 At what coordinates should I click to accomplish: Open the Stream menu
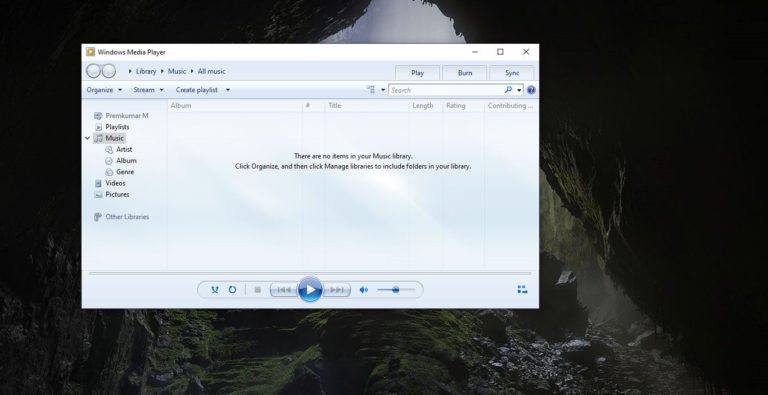[x=148, y=90]
